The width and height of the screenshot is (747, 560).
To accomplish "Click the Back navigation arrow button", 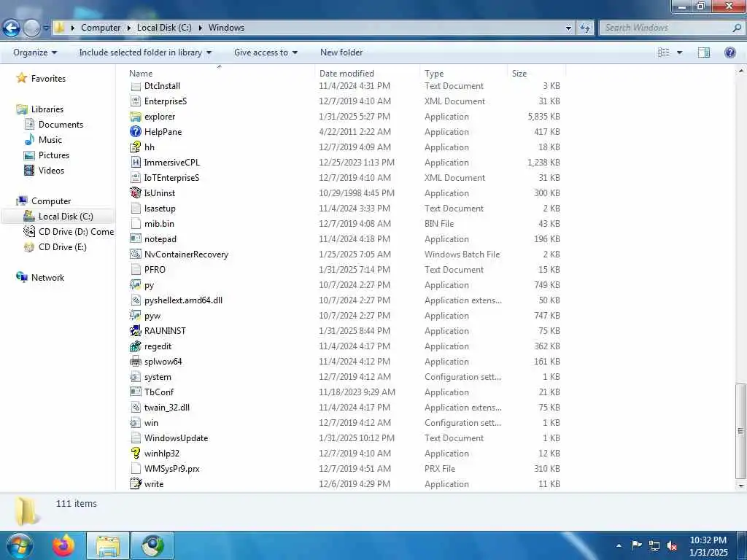I will 12,28.
